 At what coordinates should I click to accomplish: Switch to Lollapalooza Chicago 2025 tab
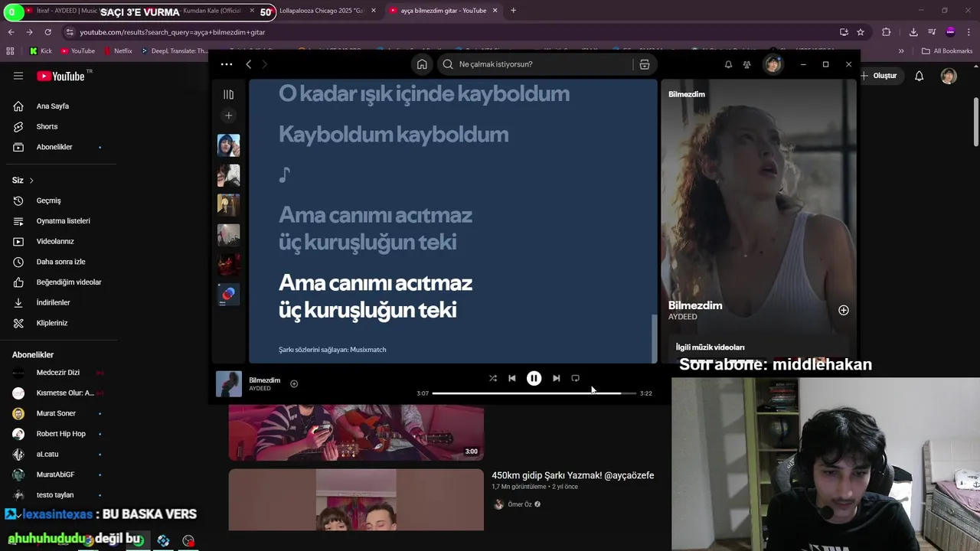pos(328,11)
